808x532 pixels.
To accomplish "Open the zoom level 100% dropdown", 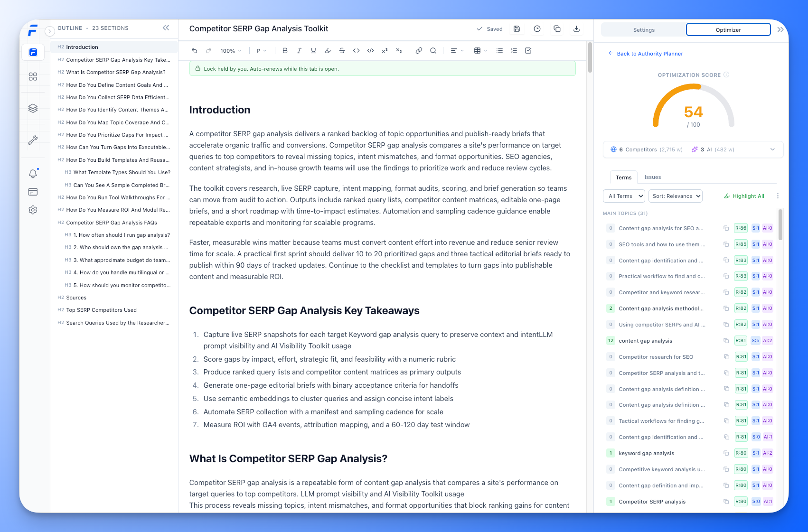I will (230, 50).
